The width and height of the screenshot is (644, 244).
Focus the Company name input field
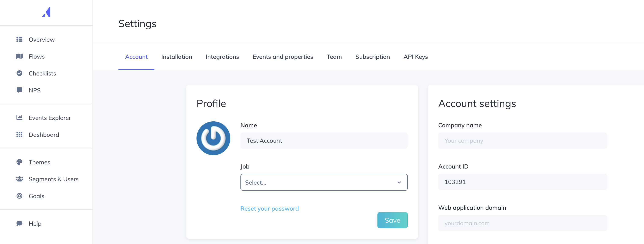tap(523, 141)
